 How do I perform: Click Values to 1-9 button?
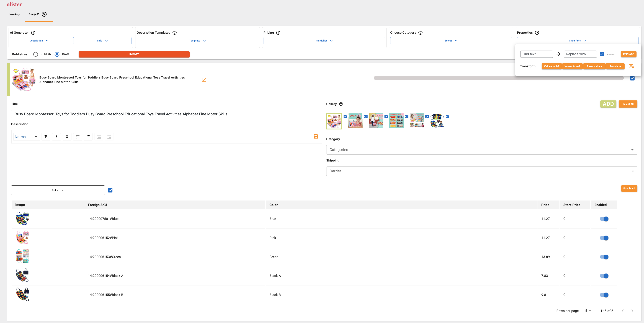[552, 66]
